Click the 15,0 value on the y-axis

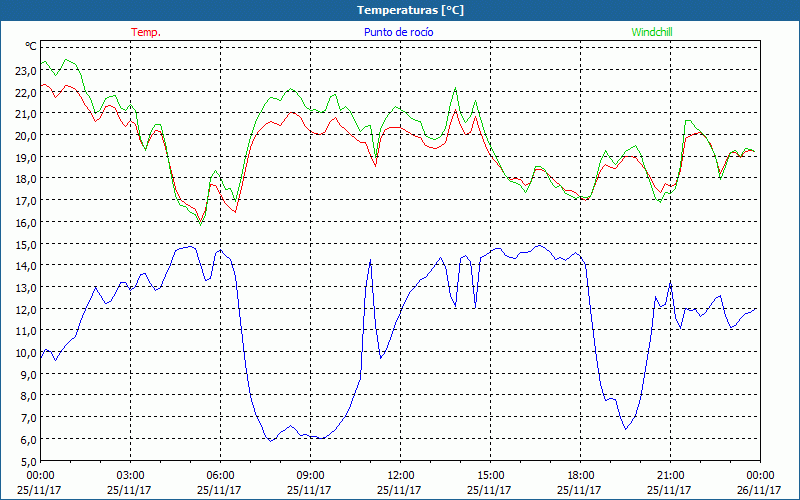[x=26, y=245]
